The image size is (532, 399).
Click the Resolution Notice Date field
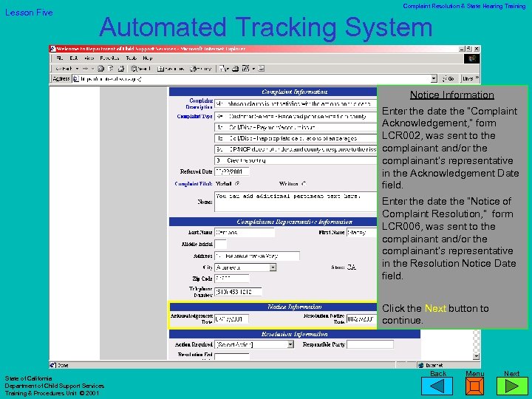(x=361, y=319)
